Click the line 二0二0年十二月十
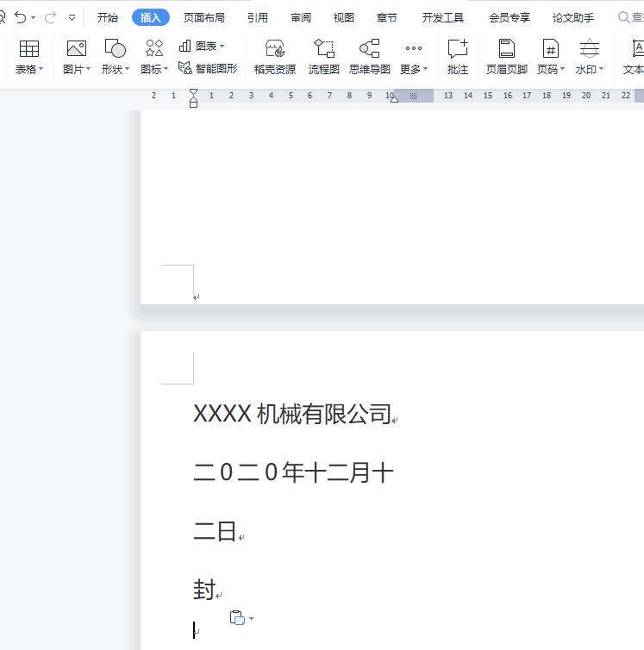Screen dimensions: 644x650 point(293,472)
